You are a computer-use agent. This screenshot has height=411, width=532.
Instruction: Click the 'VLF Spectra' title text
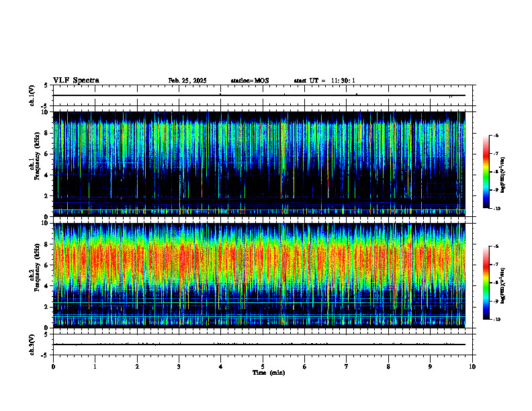point(76,81)
